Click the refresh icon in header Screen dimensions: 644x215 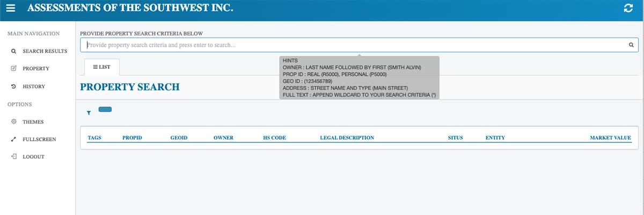click(628, 8)
